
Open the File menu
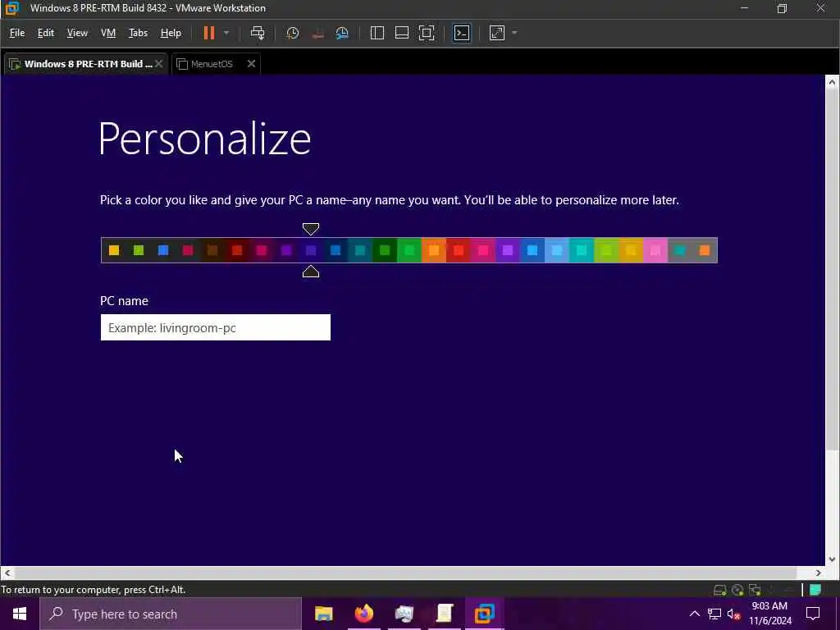point(17,33)
